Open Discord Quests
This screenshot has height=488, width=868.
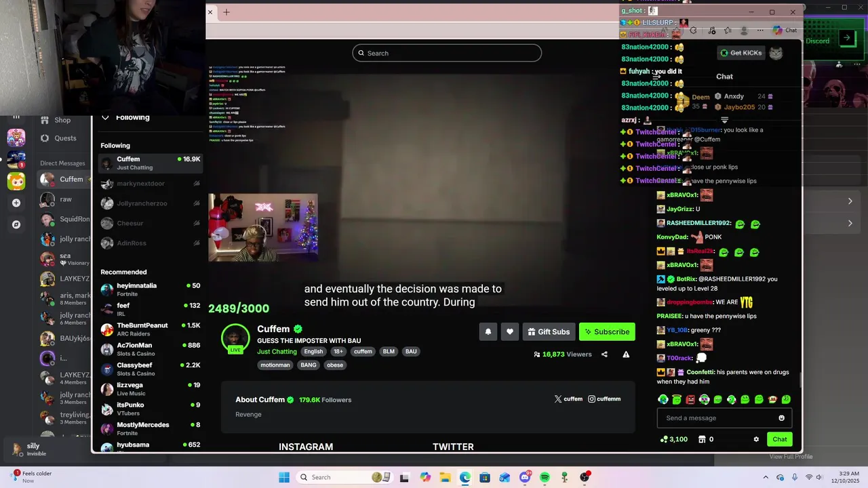point(58,138)
